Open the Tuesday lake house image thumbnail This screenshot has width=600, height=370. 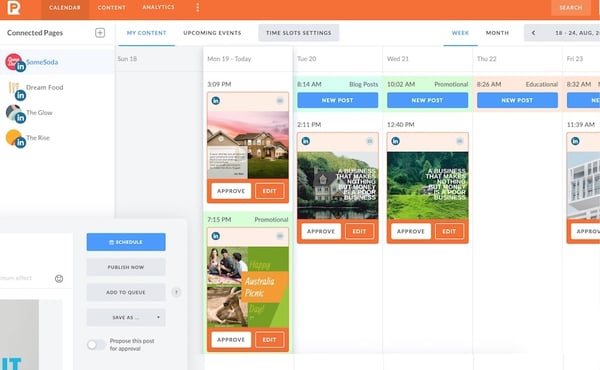(x=338, y=186)
